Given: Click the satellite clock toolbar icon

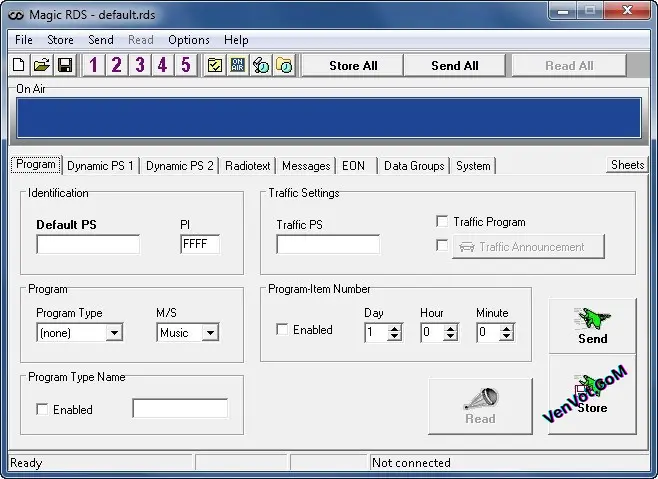Looking at the screenshot, I should tap(261, 65).
